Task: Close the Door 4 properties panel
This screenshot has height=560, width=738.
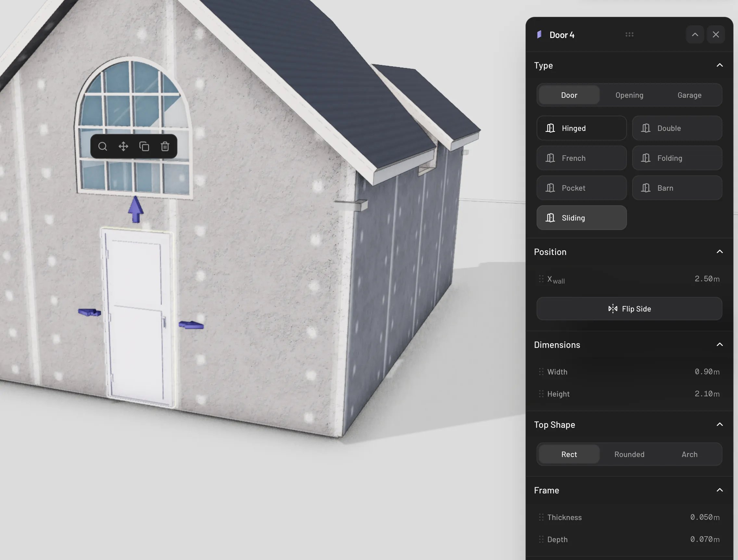Action: (716, 34)
